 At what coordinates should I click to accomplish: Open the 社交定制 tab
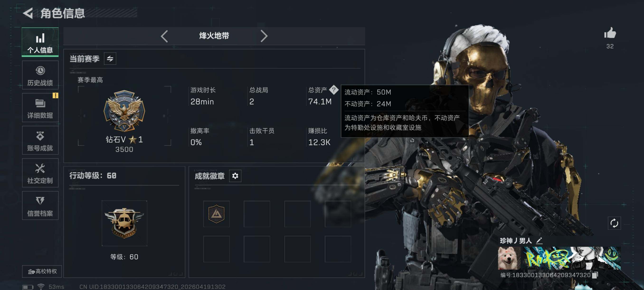tap(40, 173)
